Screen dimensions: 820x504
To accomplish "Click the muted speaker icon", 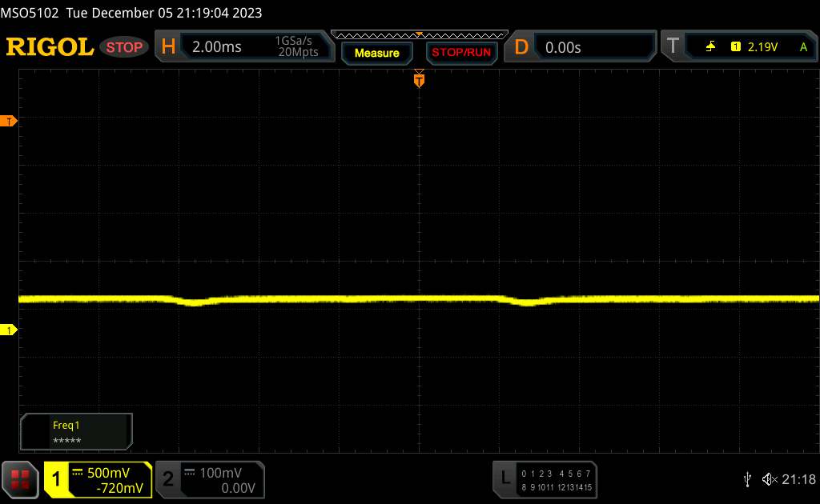I will (770, 479).
